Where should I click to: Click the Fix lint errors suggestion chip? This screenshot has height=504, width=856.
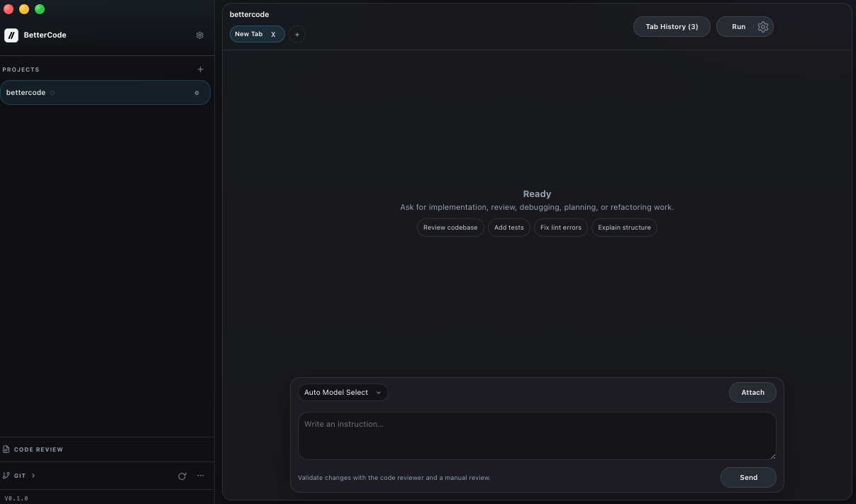click(x=561, y=228)
